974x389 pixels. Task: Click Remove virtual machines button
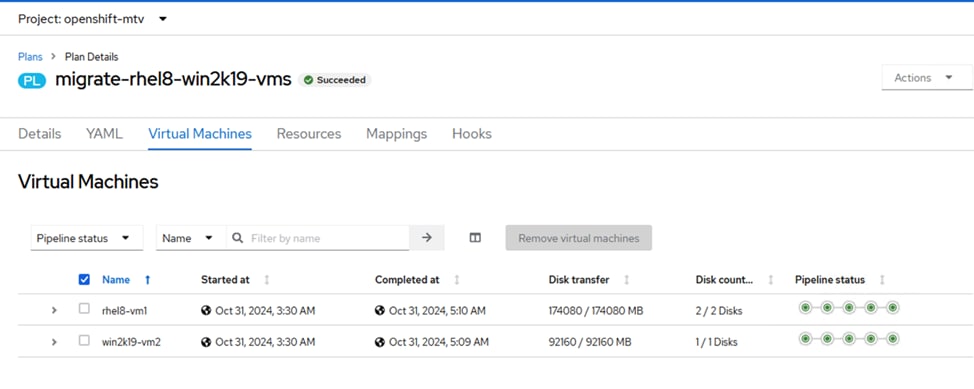point(578,238)
